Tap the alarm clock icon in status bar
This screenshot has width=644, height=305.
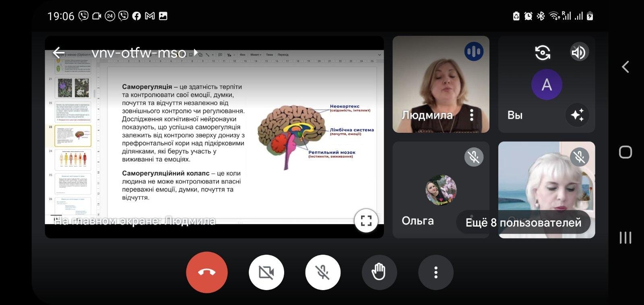pyautogui.click(x=528, y=16)
